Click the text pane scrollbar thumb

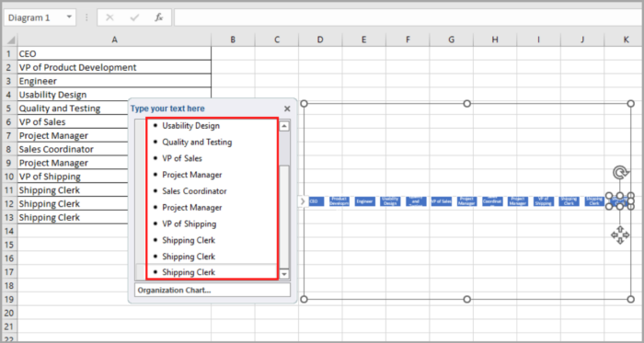click(x=284, y=216)
